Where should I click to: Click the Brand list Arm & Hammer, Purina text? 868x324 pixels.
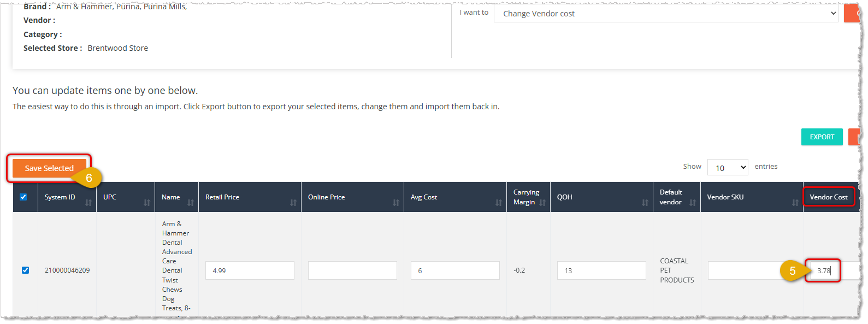(121, 7)
